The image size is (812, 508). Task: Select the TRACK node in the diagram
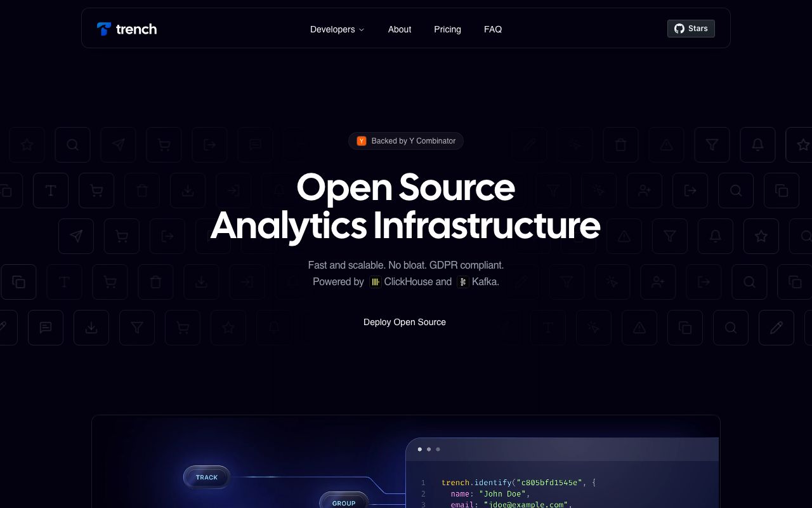[207, 478]
